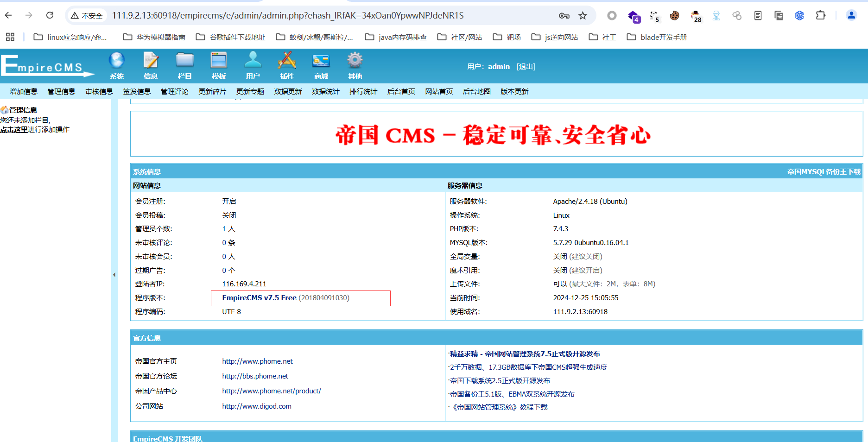Open http://www.phome.net/product/ link

(x=272, y=391)
